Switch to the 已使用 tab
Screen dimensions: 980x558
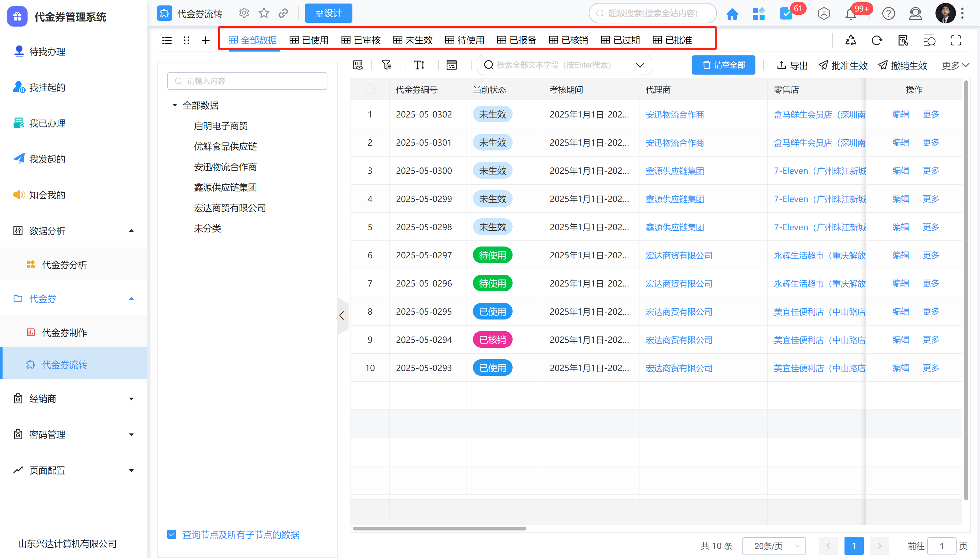(x=309, y=40)
